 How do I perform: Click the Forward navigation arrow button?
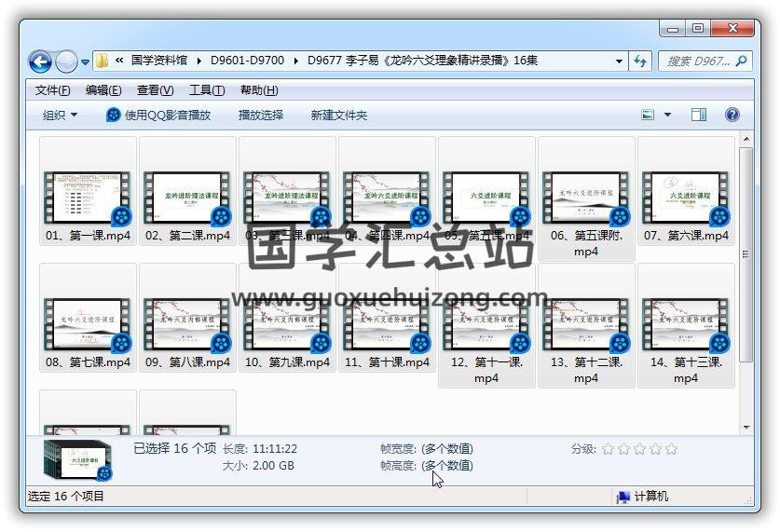click(x=66, y=62)
